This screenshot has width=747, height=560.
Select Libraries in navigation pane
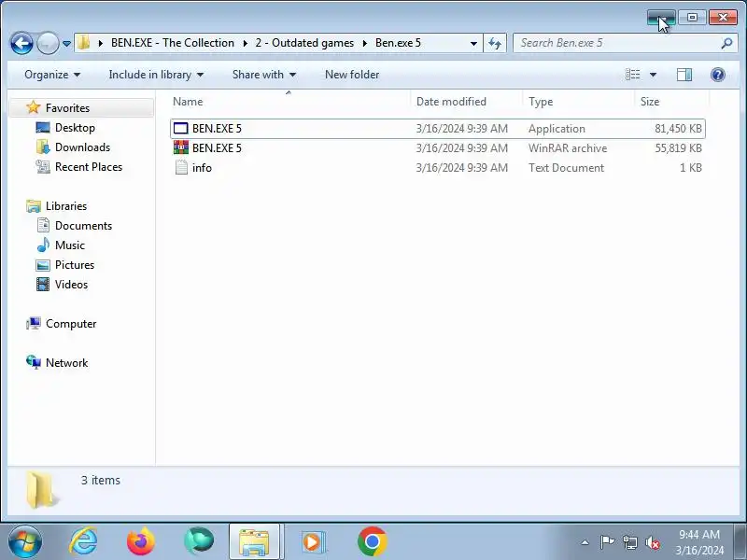click(x=66, y=206)
